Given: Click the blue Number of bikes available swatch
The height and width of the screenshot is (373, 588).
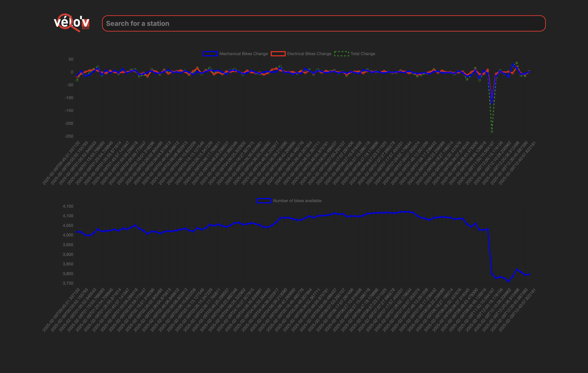Looking at the screenshot, I should coord(264,201).
